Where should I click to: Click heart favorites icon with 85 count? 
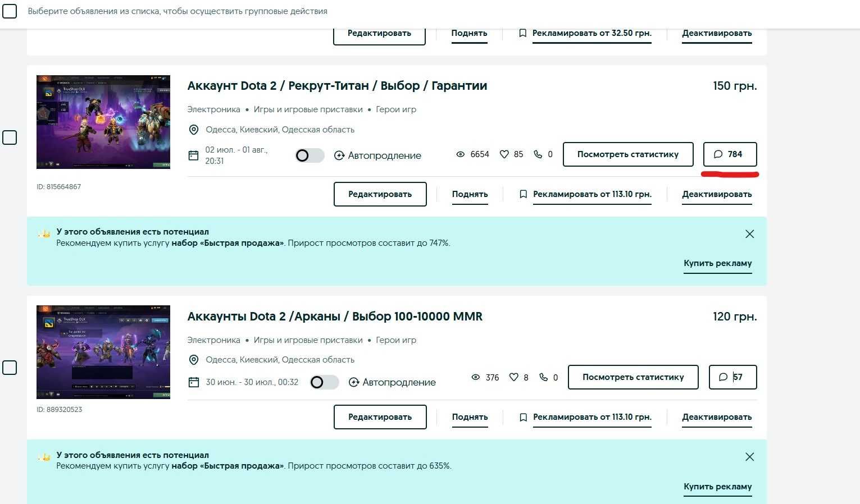click(504, 154)
